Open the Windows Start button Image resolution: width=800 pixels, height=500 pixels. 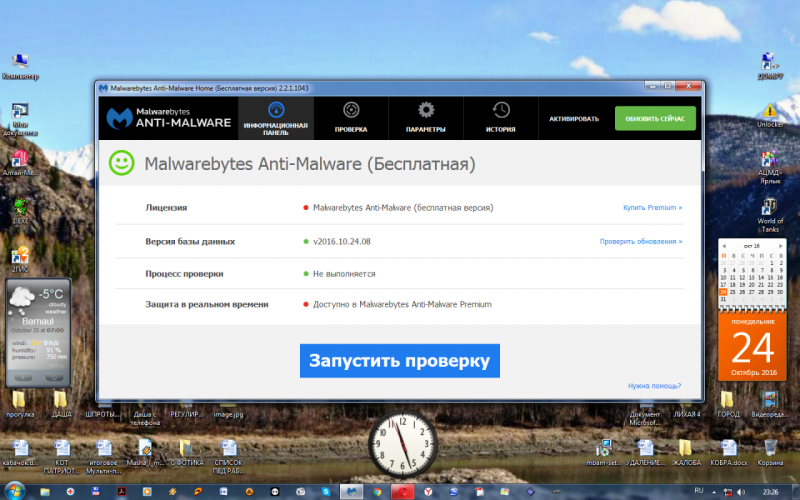pyautogui.click(x=14, y=492)
